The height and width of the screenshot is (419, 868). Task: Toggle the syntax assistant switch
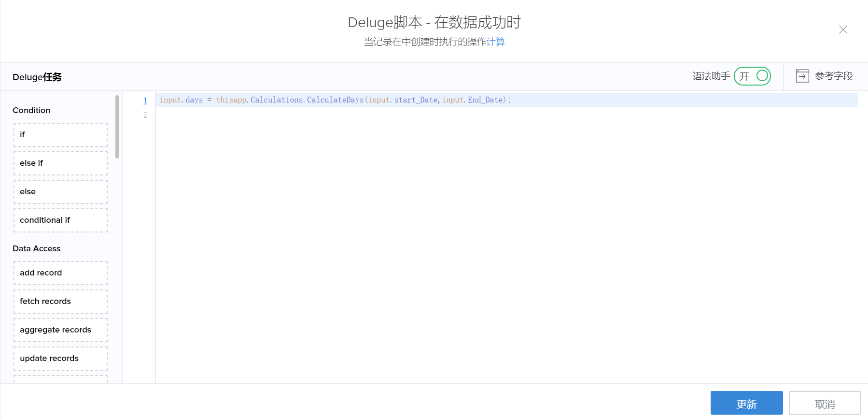click(752, 76)
